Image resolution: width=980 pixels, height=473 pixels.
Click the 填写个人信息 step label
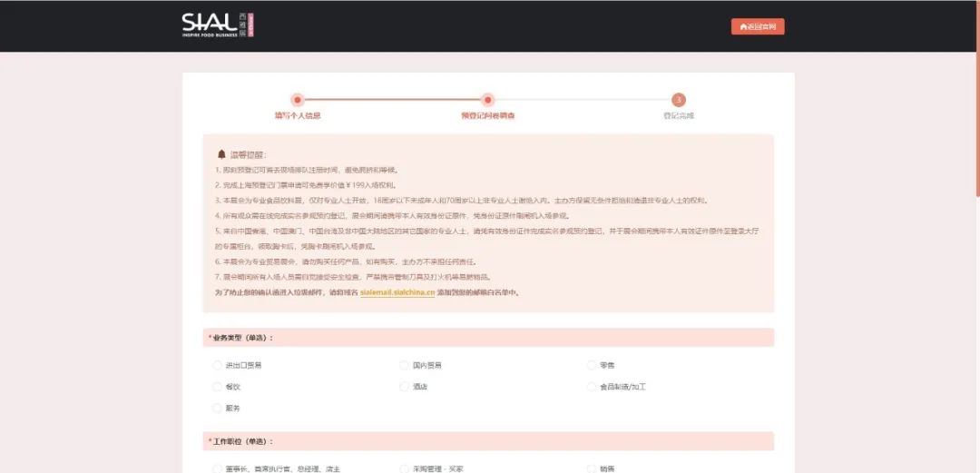coord(298,116)
